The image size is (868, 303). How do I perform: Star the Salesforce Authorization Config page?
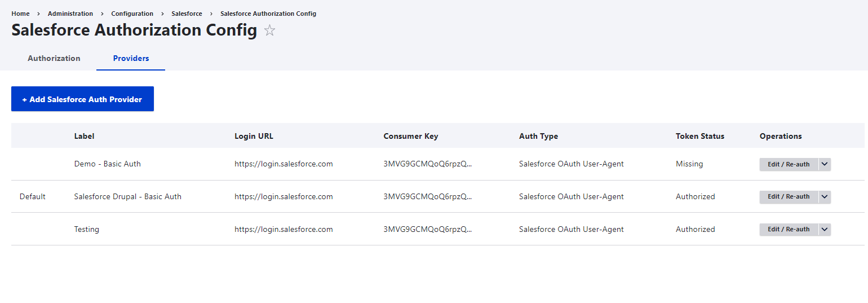(x=270, y=30)
